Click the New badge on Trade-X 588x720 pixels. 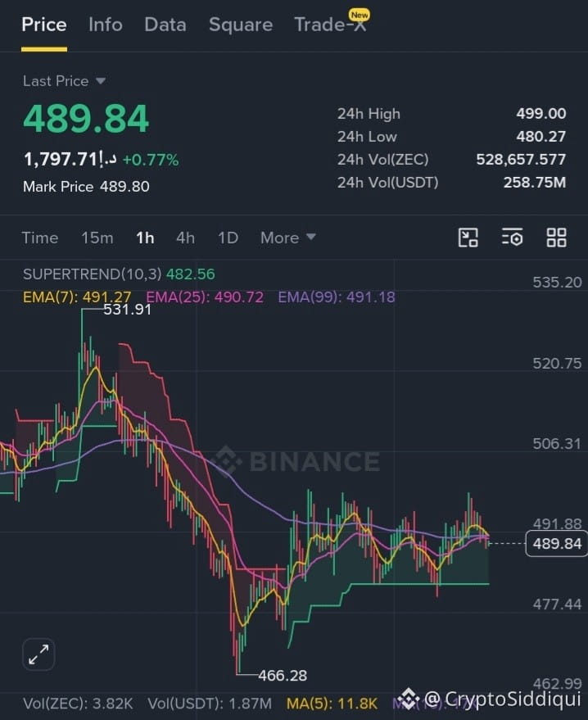click(x=360, y=15)
